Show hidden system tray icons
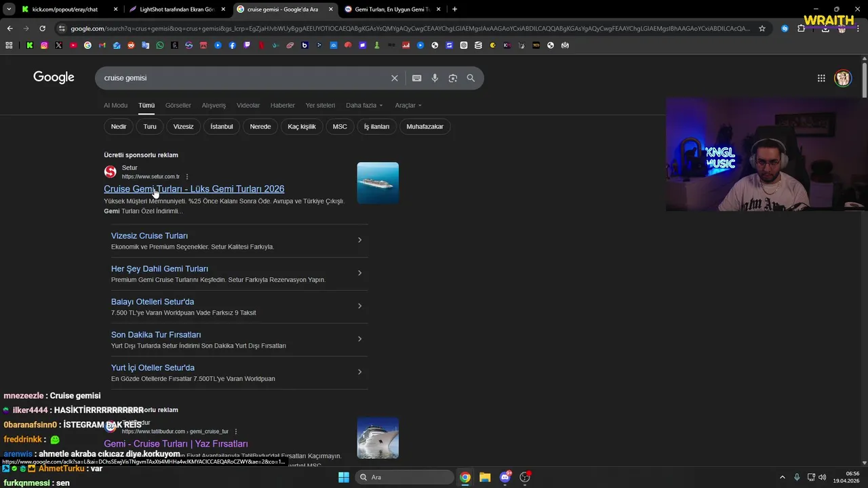The image size is (868, 488). [x=782, y=477]
